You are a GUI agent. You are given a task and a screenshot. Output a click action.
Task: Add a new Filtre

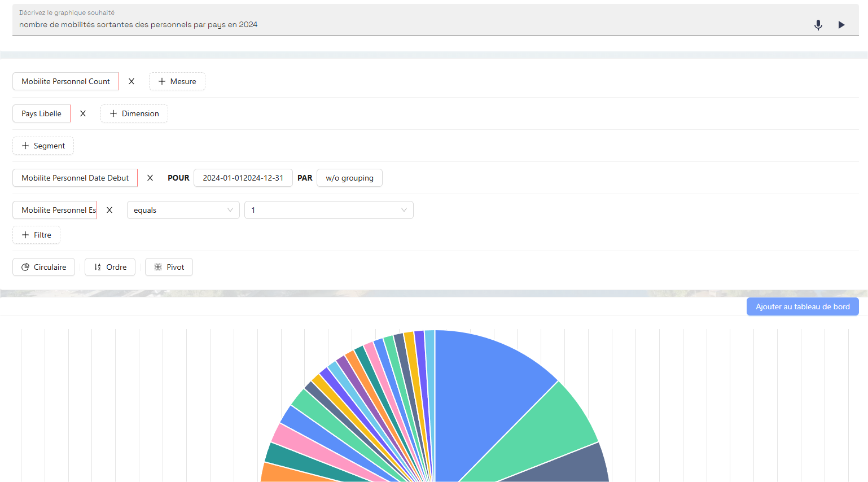click(x=36, y=235)
